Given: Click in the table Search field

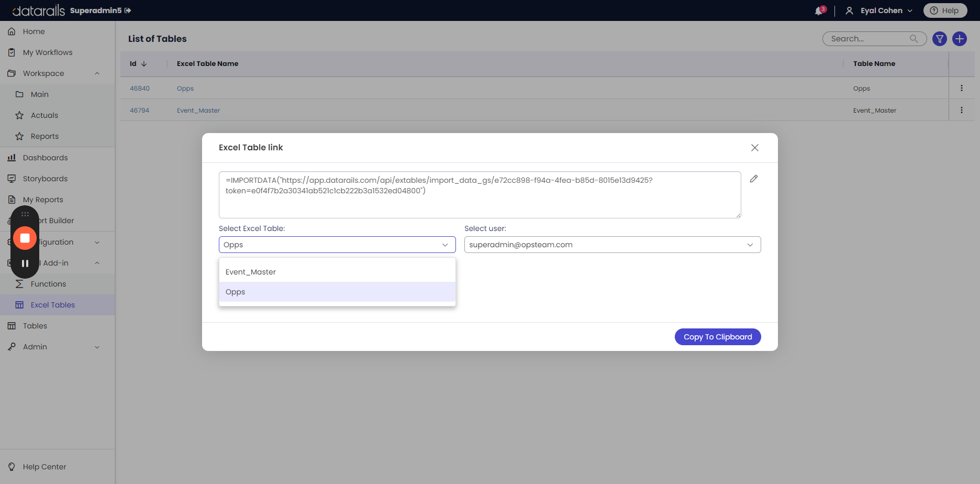Looking at the screenshot, I should click(869, 39).
